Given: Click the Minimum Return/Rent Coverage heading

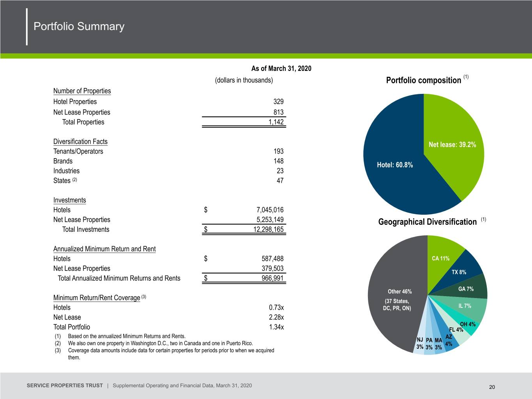Looking at the screenshot, I should [97, 298].
